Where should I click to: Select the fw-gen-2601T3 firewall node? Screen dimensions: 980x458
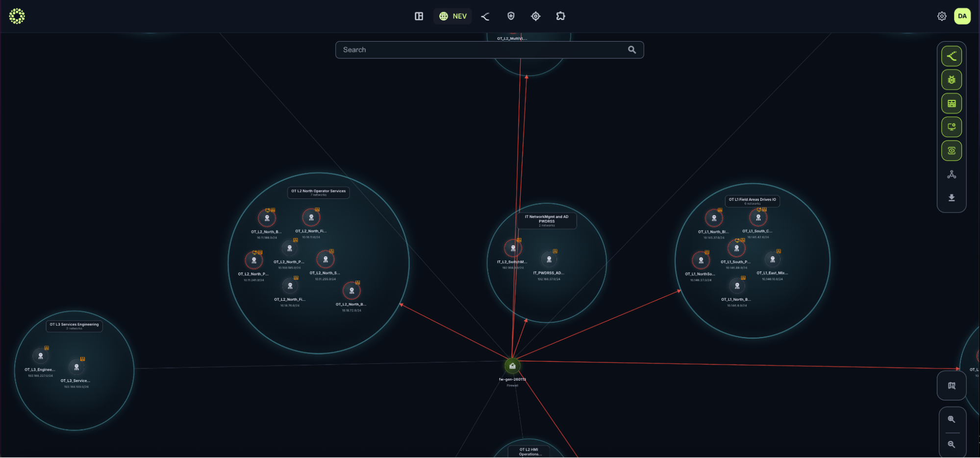(x=511, y=366)
